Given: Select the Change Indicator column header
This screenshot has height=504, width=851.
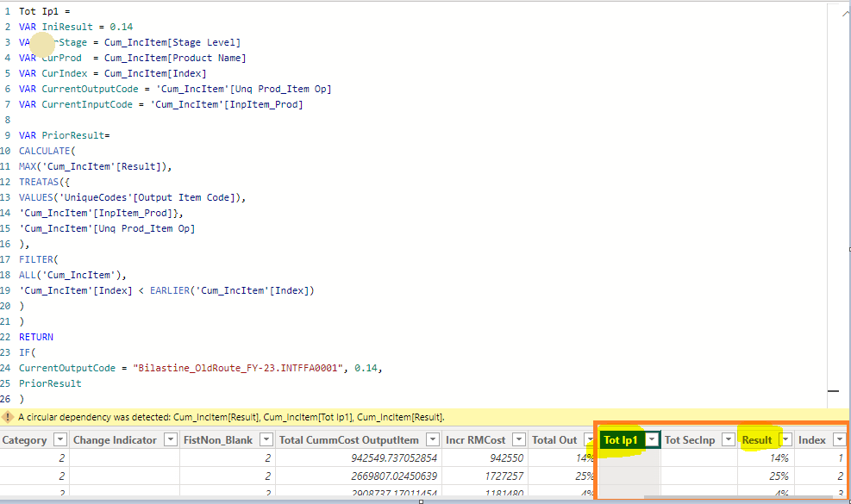Looking at the screenshot, I should coord(115,440).
